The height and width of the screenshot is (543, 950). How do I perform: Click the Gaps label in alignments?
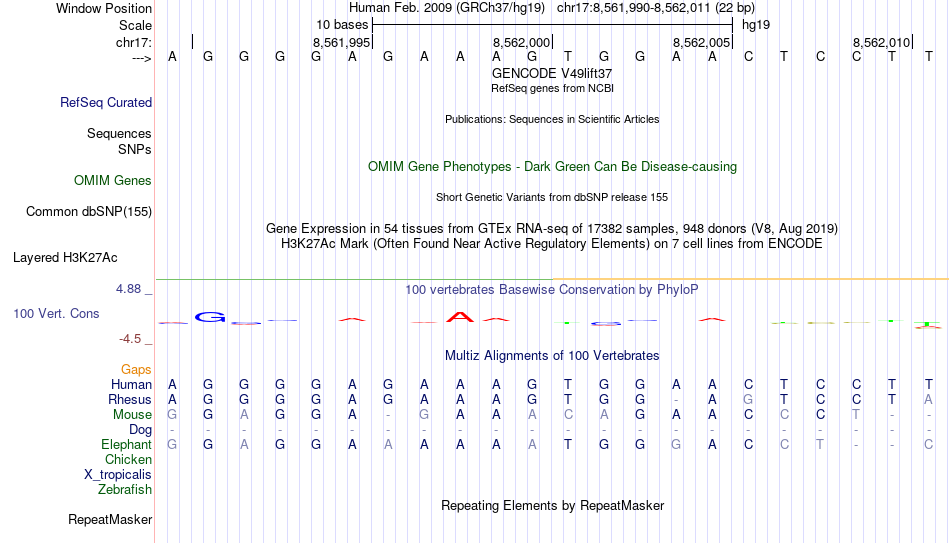click(x=136, y=370)
